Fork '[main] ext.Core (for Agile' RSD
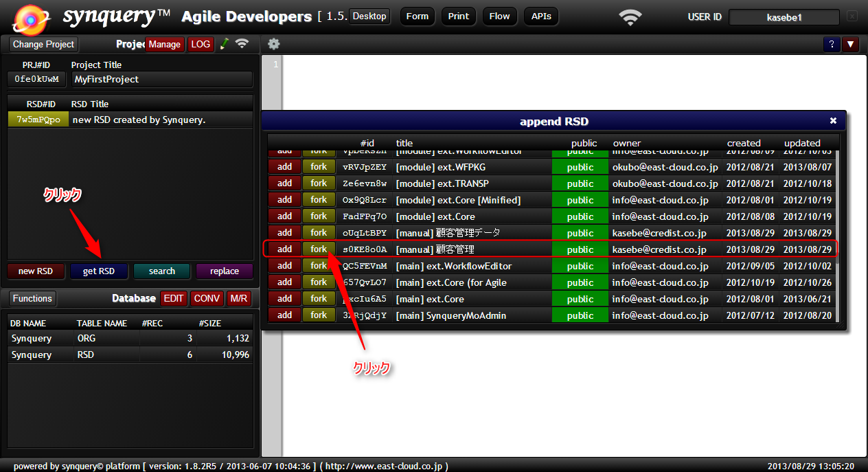The height and width of the screenshot is (472, 868). (319, 282)
